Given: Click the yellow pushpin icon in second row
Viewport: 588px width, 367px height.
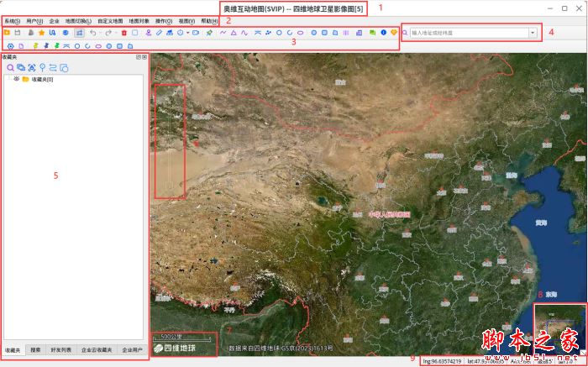Looking at the screenshot, I should [x=35, y=46].
